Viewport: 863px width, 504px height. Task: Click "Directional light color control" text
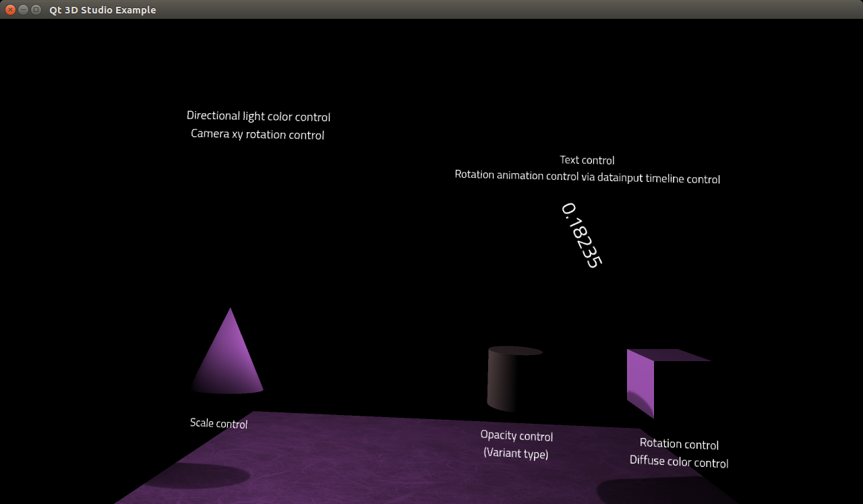coord(258,117)
